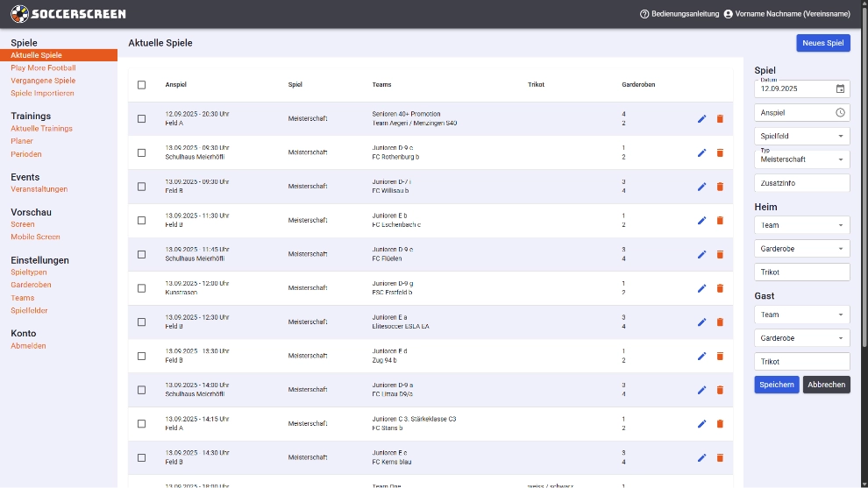The height and width of the screenshot is (488, 868).
Task: Open the Bedienungsanleitung help link
Action: pos(679,14)
